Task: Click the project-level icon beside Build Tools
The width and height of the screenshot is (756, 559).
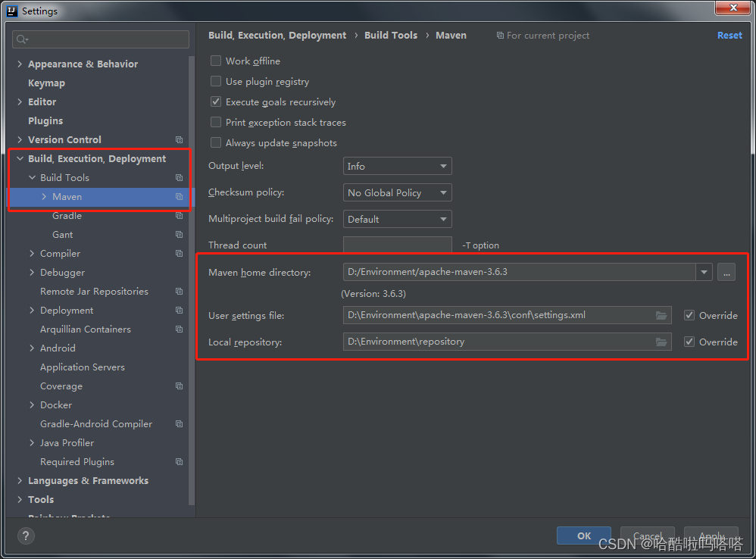Action: point(179,178)
